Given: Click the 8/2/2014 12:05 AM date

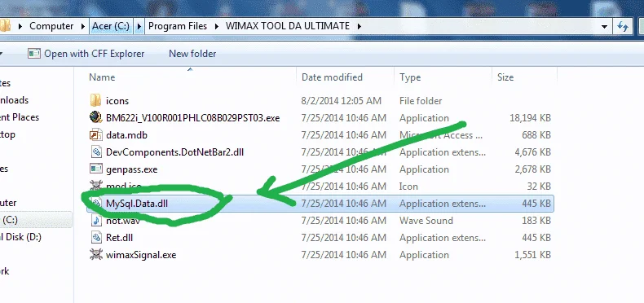Looking at the screenshot, I should coord(342,101).
